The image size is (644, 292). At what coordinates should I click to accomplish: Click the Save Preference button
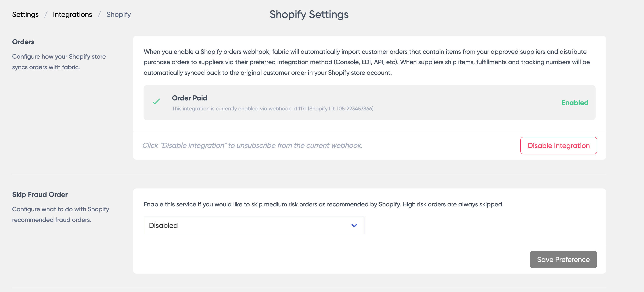coord(563,259)
